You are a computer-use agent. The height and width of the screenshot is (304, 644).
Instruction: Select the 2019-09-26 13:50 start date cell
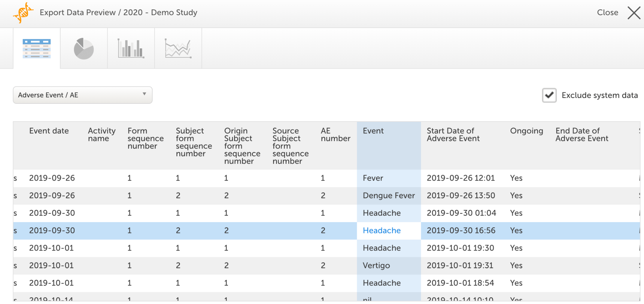[x=461, y=196]
